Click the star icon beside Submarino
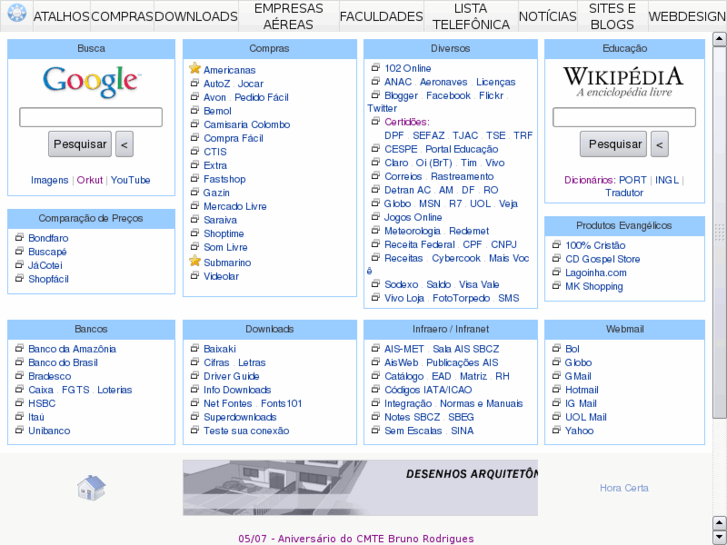The height and width of the screenshot is (545, 727). tap(195, 261)
